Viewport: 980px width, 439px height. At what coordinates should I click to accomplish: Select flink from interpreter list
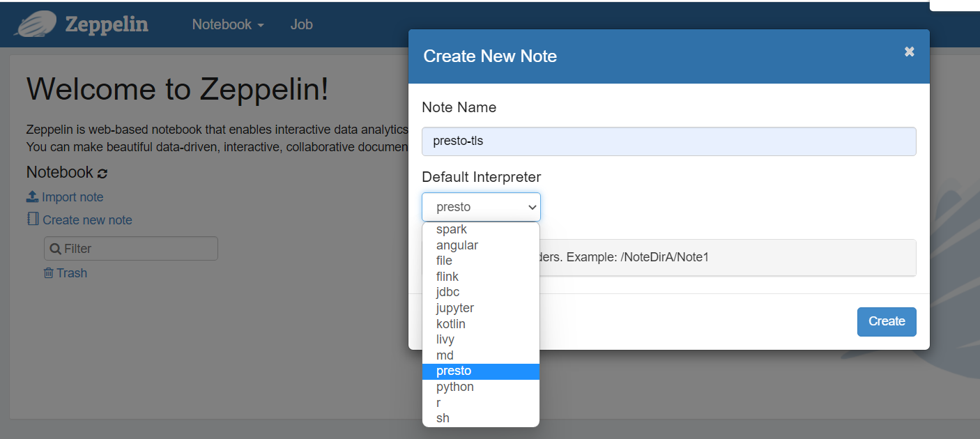click(x=481, y=277)
